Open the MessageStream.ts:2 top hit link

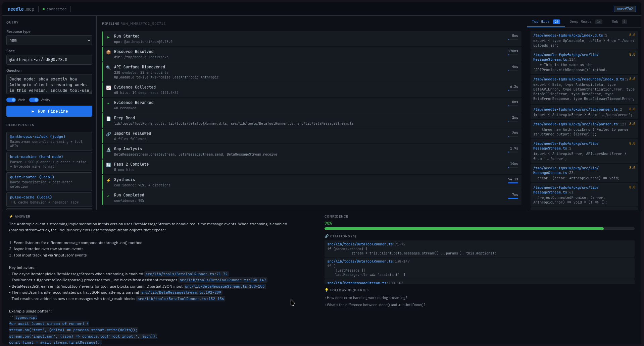pos(566,146)
